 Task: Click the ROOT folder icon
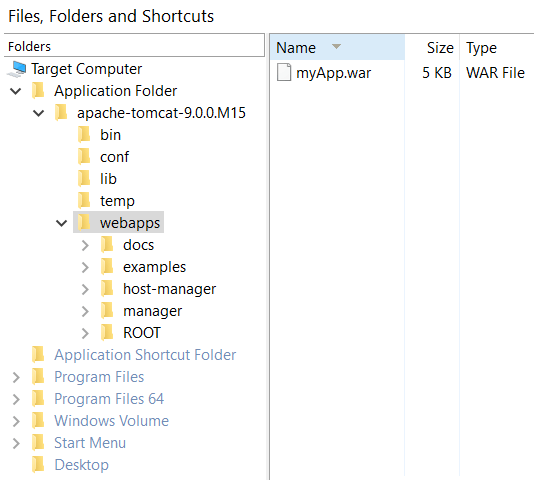tap(107, 332)
